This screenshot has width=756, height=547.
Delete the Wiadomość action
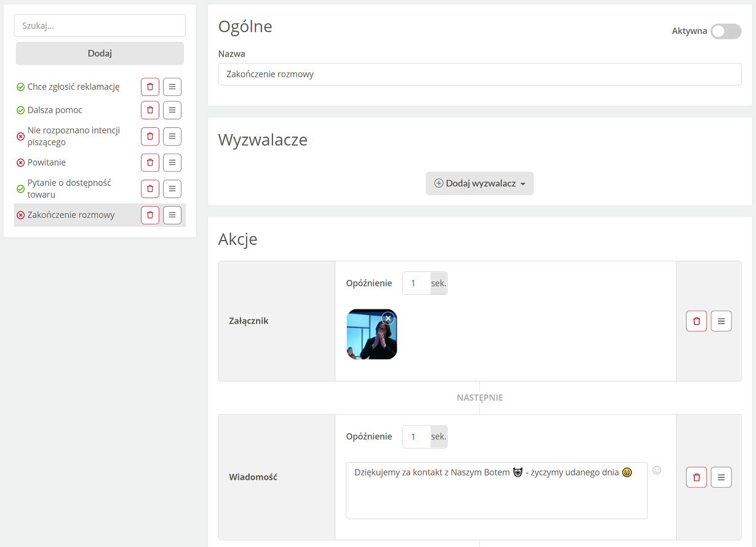696,477
